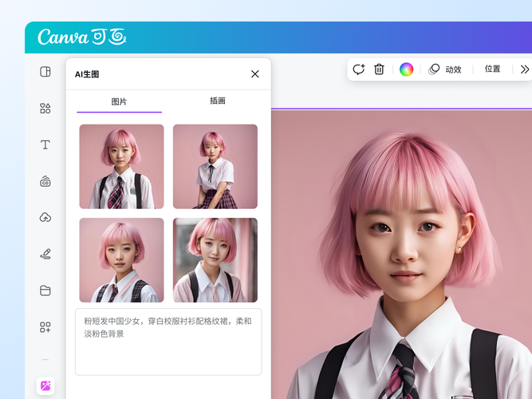Open the Projects folder icon in sidebar

(45, 290)
